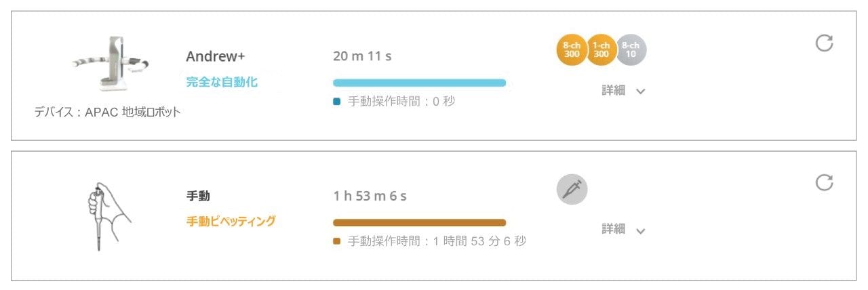
Task: Click the 20 m 11 s duration text
Action: [362, 56]
